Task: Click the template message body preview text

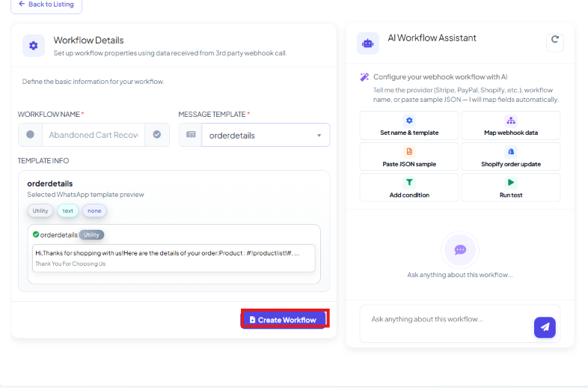Action: (168, 253)
